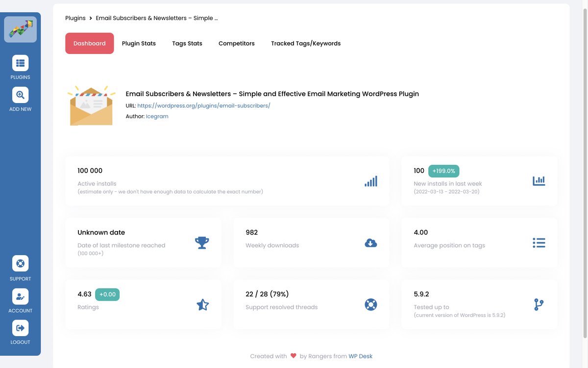This screenshot has height=368, width=588.
Task: Click the plugin title heading text
Action: click(x=272, y=94)
